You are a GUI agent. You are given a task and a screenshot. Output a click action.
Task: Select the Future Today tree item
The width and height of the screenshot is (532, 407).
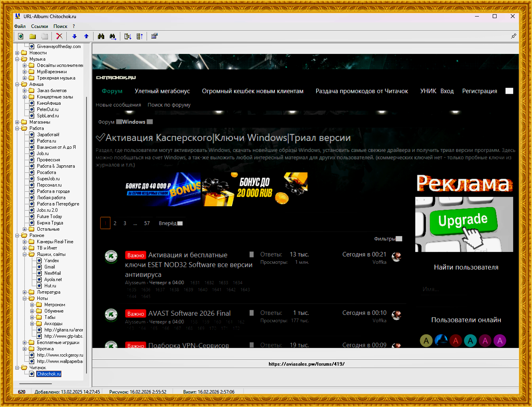tap(50, 216)
